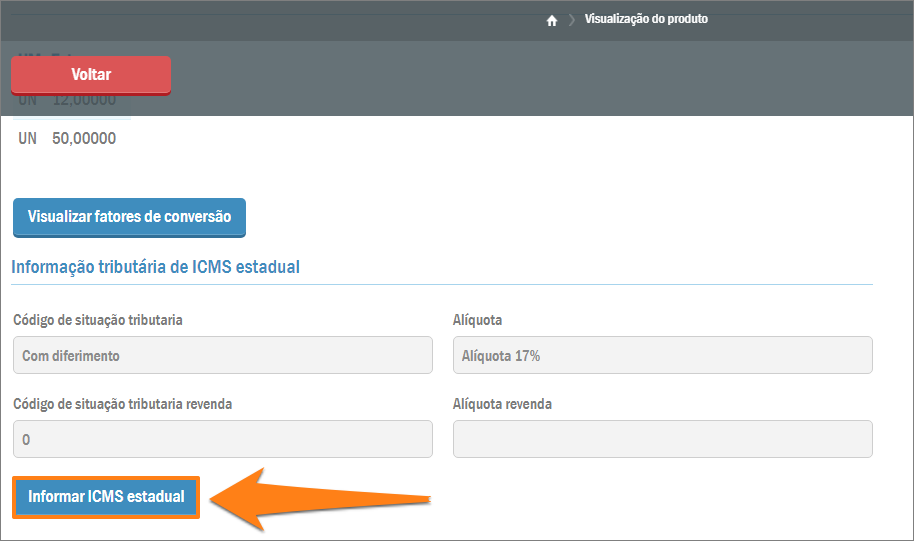The height and width of the screenshot is (541, 914).
Task: Click the Alíquota revenda label
Action: pos(502,404)
